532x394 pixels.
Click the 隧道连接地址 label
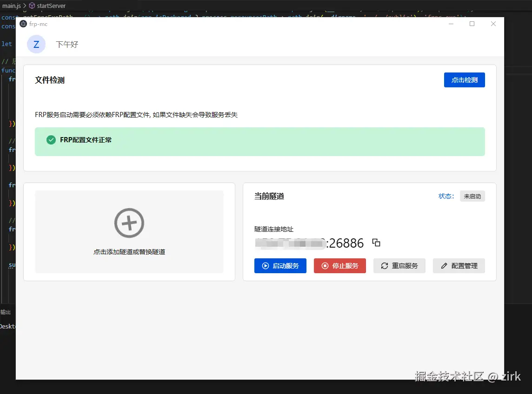click(274, 229)
